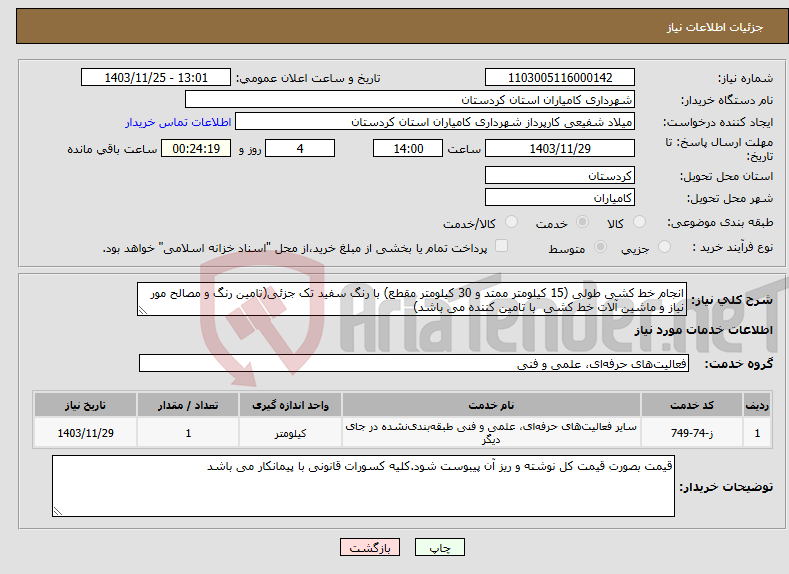
Task: Click the چاپ (print) button
Action: 439,547
